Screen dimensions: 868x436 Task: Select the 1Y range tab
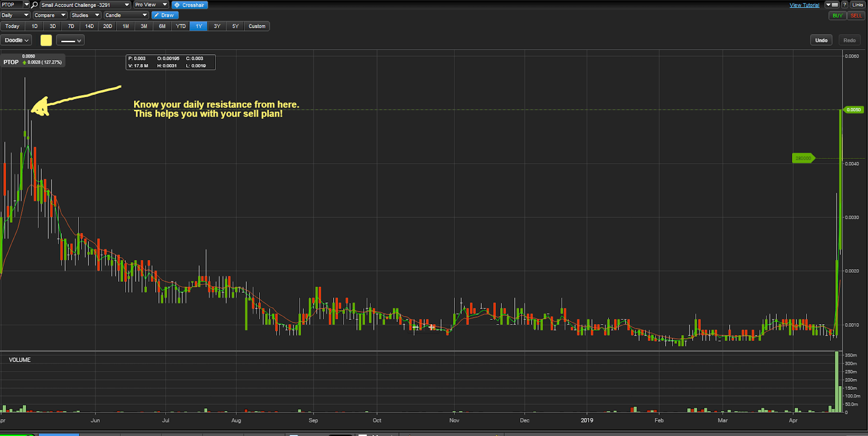coord(199,26)
